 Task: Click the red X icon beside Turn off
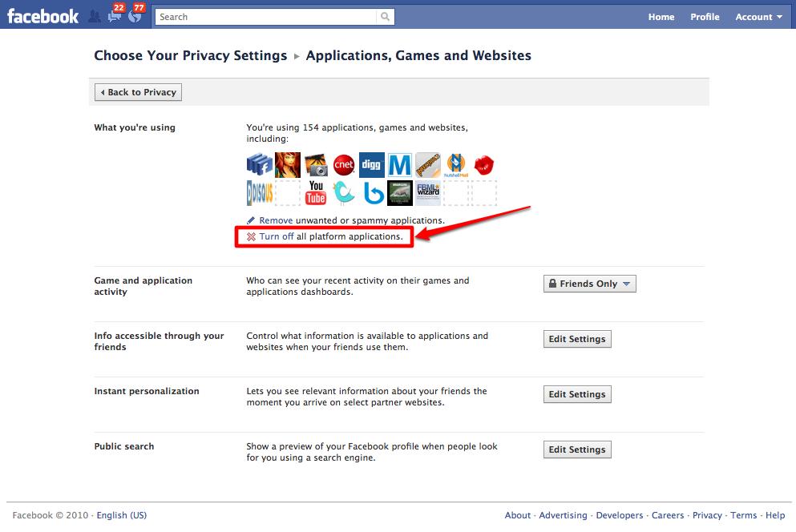251,236
